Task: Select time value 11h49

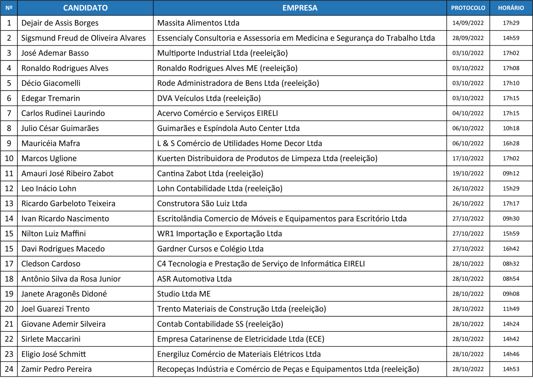Action: tap(511, 309)
